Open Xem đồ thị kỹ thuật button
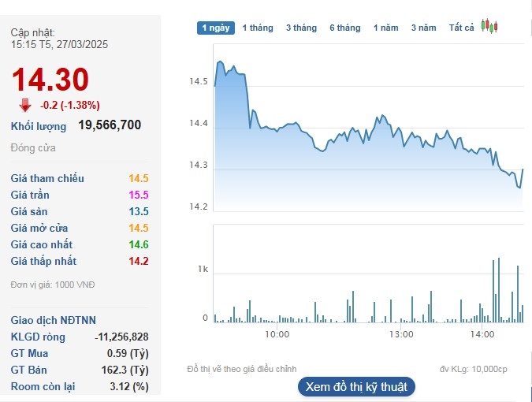Viewport: 532px width, 402px height. tap(356, 386)
